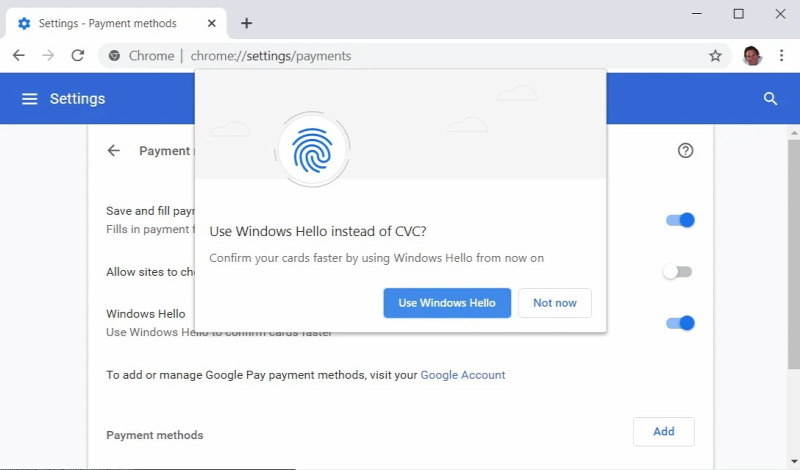The image size is (800, 470).
Task: Click the address bar URL
Action: (x=270, y=56)
